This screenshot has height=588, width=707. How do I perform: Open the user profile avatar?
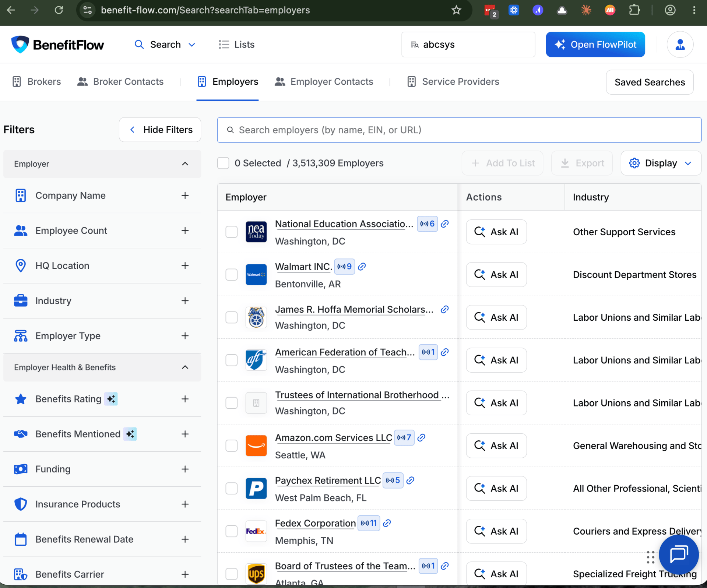point(680,45)
